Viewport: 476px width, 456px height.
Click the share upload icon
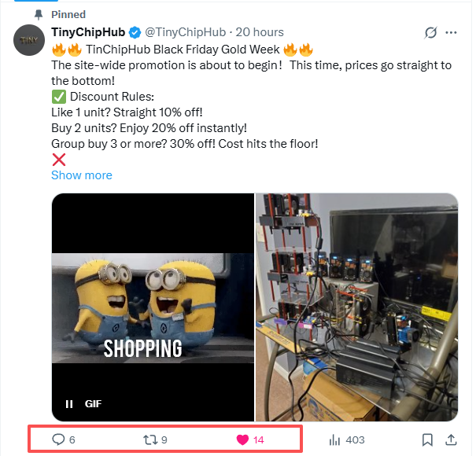click(x=451, y=439)
